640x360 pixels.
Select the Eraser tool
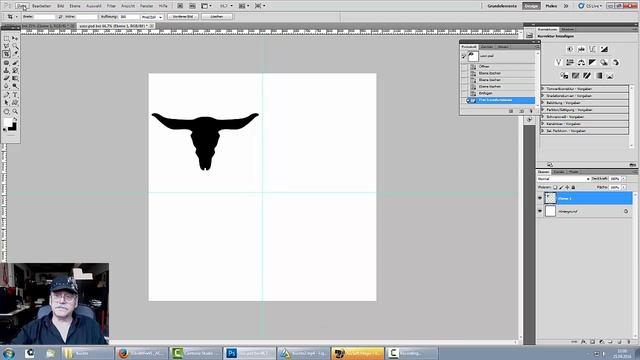pyautogui.click(x=6, y=78)
